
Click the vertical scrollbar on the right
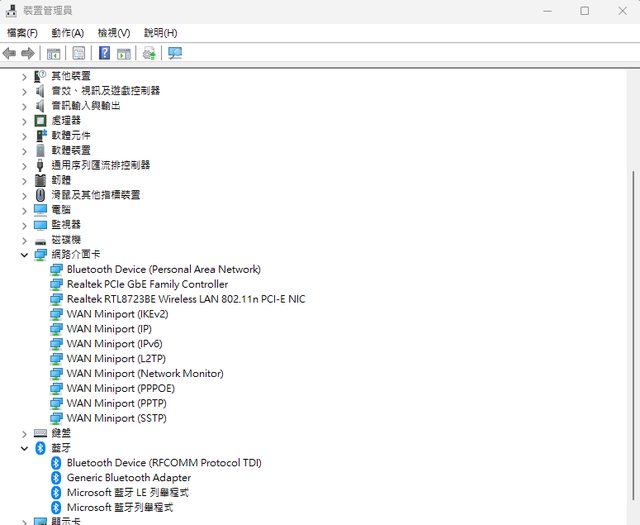tap(630, 300)
